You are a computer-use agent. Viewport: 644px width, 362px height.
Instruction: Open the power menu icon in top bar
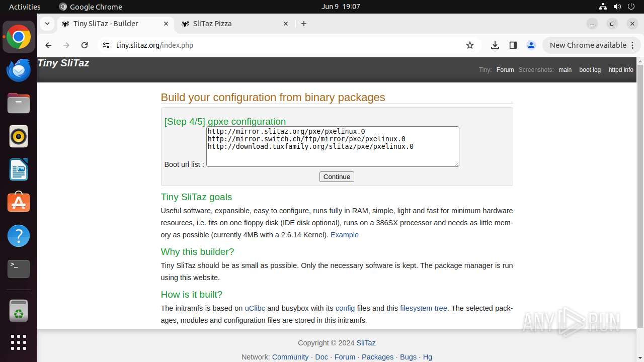point(631,7)
